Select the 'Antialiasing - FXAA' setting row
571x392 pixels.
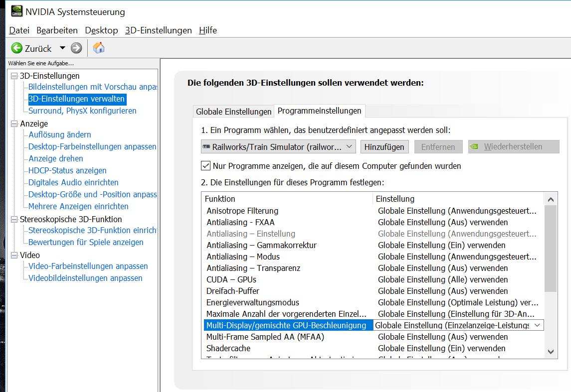click(x=240, y=222)
